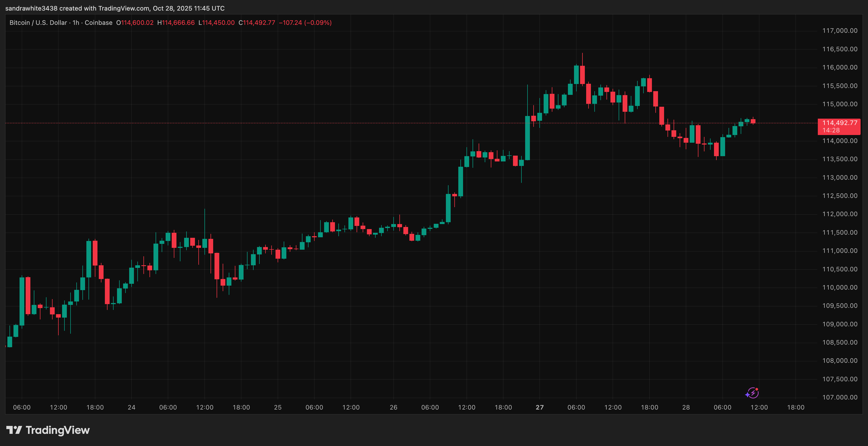Click the 24 date divider on the time axis
The height and width of the screenshot is (446, 868).
131,407
